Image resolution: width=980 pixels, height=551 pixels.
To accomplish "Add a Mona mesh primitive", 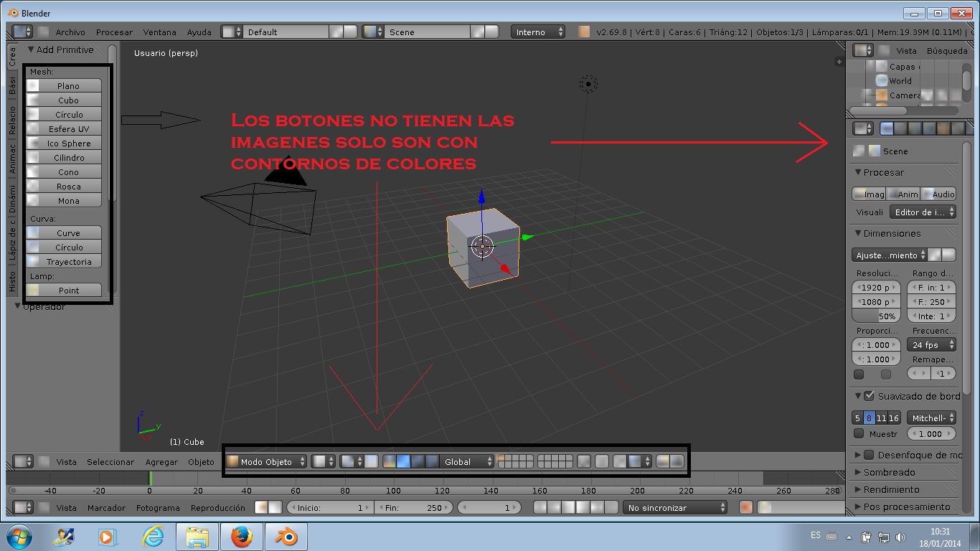I will [x=64, y=201].
